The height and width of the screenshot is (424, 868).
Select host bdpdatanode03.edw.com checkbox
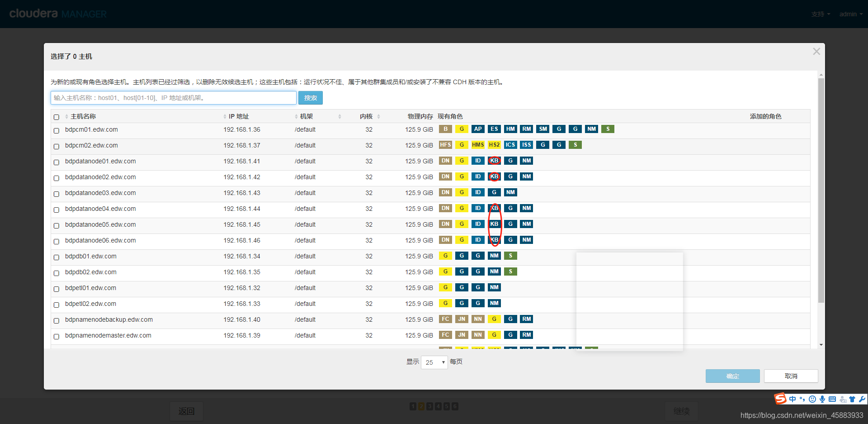pyautogui.click(x=57, y=194)
